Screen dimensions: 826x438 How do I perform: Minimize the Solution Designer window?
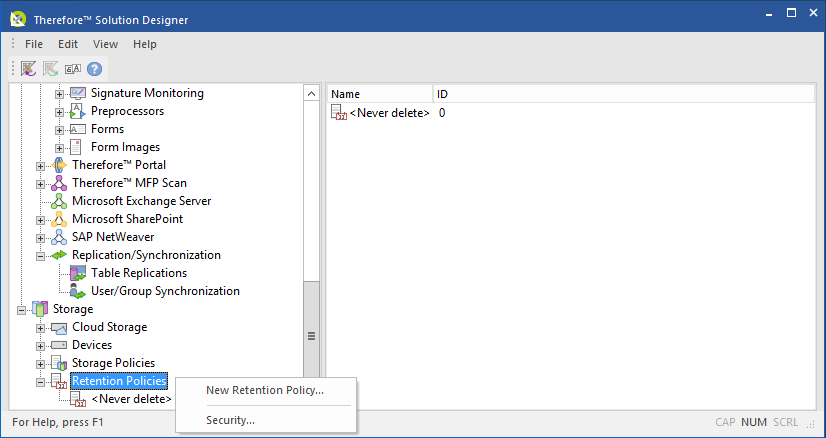[770, 13]
